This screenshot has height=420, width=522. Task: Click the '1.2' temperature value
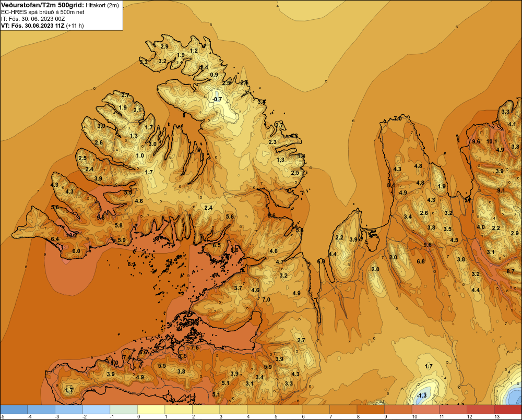tap(194, 51)
